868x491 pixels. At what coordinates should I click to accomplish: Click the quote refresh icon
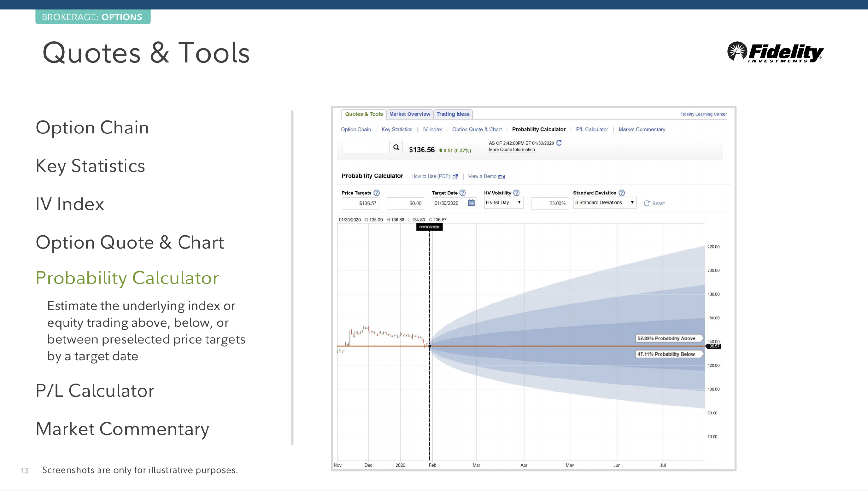[559, 143]
